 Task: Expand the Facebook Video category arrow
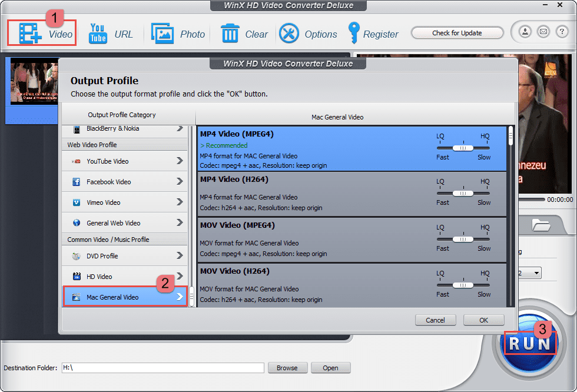pyautogui.click(x=180, y=181)
